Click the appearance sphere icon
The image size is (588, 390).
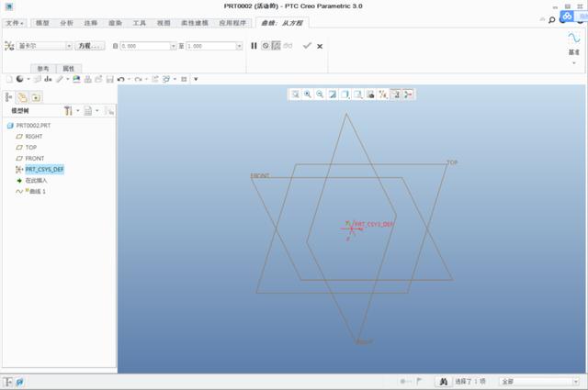tap(20, 79)
